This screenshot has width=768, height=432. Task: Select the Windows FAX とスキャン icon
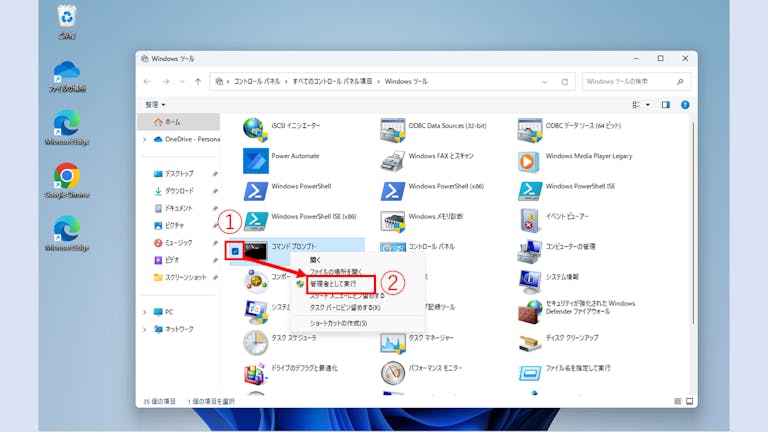tap(392, 161)
